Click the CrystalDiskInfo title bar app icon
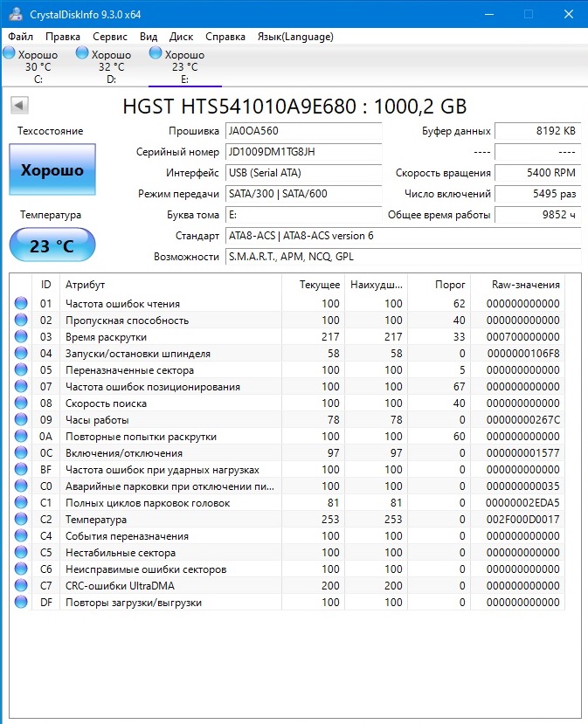 pos(15,14)
